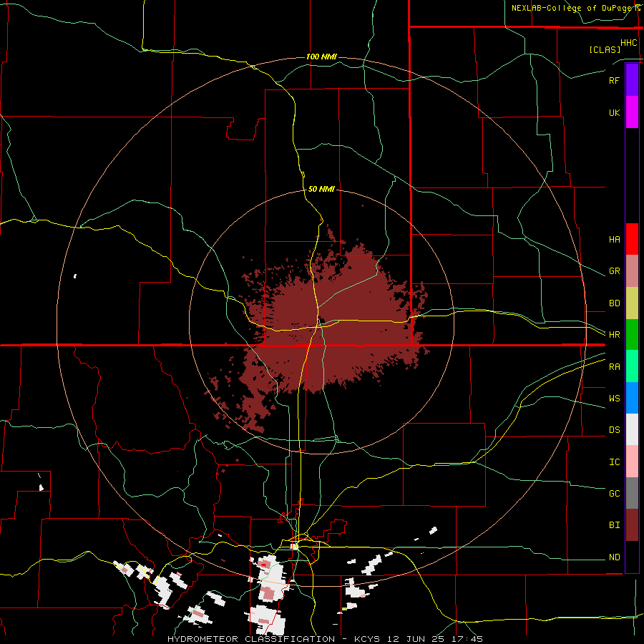Click the RA light-green legend swatch
The width and height of the screenshot is (644, 644).
pos(632,366)
